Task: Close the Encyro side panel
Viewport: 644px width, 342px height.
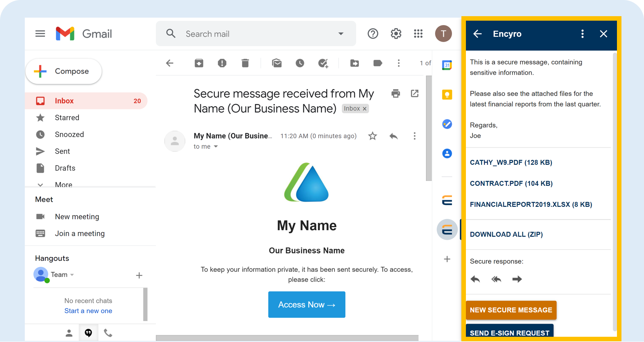Action: point(603,34)
